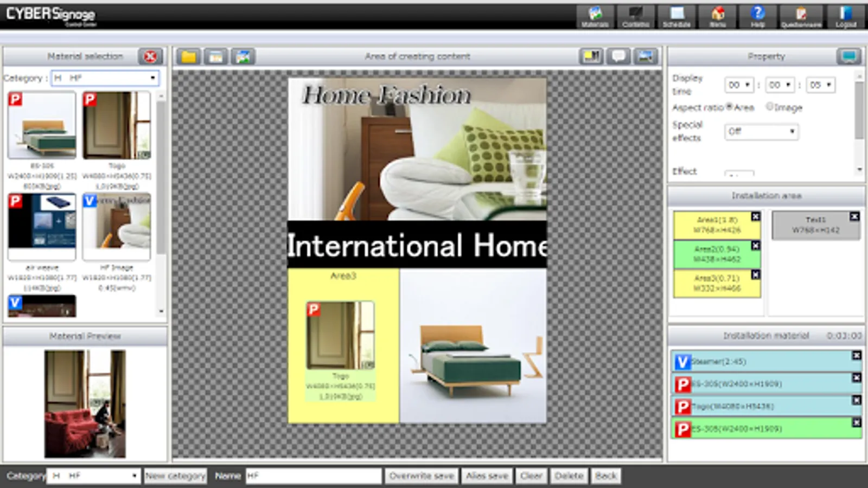Select the ES-305 bed photo thumbnail
The image size is (868, 488).
[42, 125]
